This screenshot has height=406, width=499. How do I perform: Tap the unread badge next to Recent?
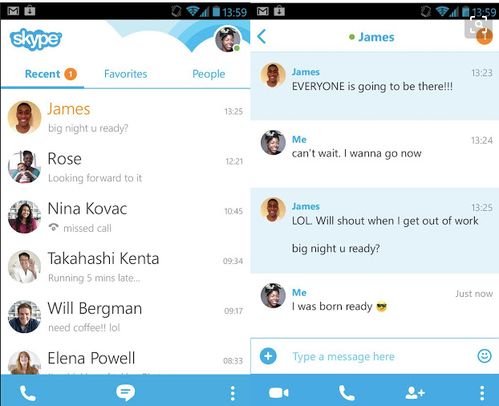(70, 74)
